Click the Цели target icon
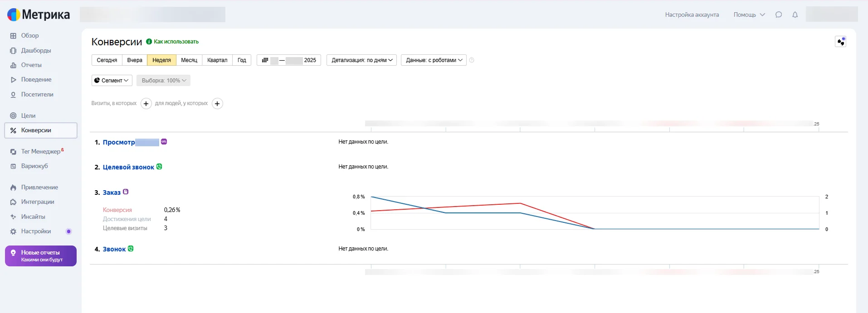 (13, 116)
